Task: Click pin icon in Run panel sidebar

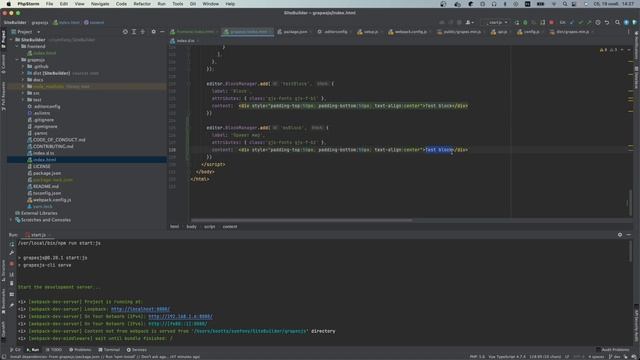Action: click(x=12, y=306)
